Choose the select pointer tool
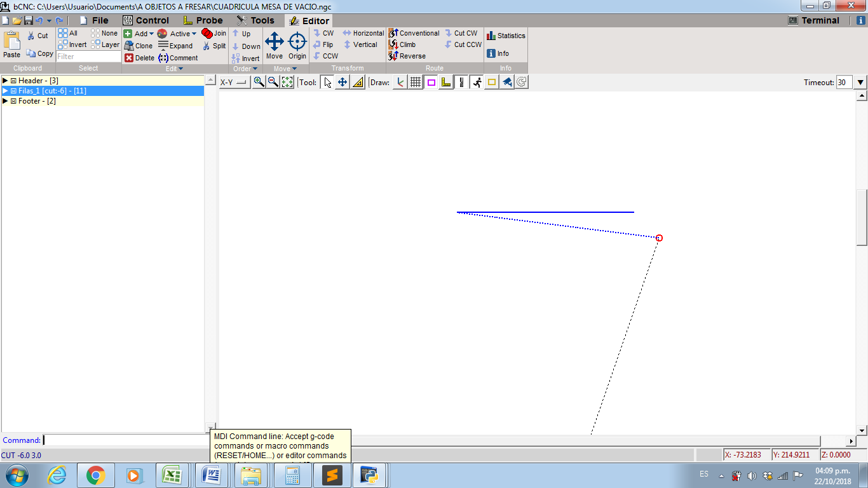The width and height of the screenshot is (868, 488). (327, 82)
